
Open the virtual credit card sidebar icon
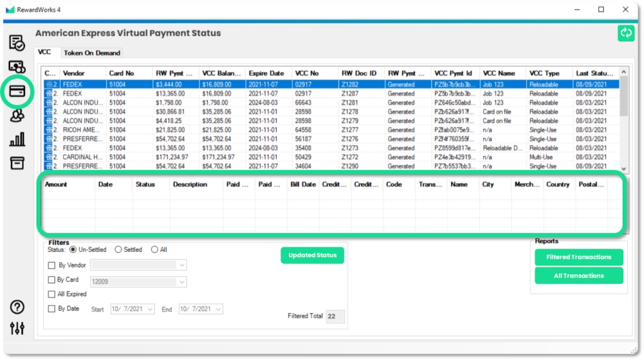pos(17,91)
